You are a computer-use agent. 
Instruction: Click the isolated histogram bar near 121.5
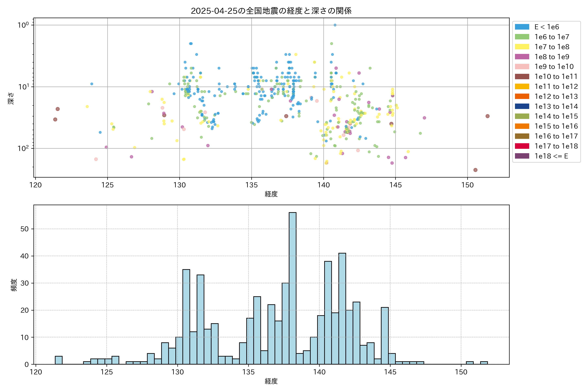pos(58,360)
